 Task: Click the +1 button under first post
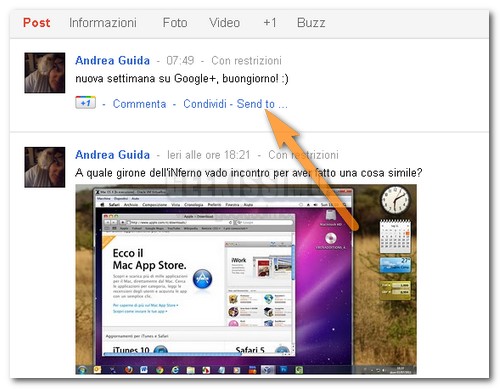point(86,103)
